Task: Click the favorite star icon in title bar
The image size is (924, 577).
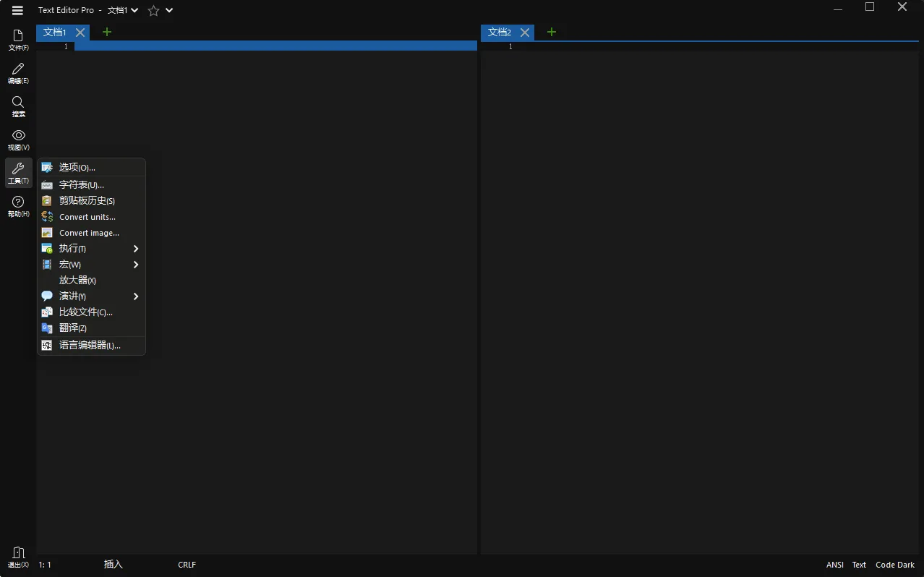Action: point(153,11)
